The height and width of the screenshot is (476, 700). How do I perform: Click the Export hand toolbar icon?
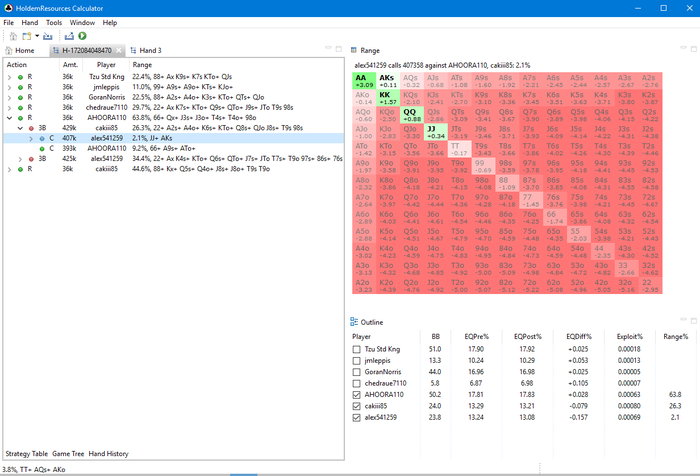[x=69, y=36]
